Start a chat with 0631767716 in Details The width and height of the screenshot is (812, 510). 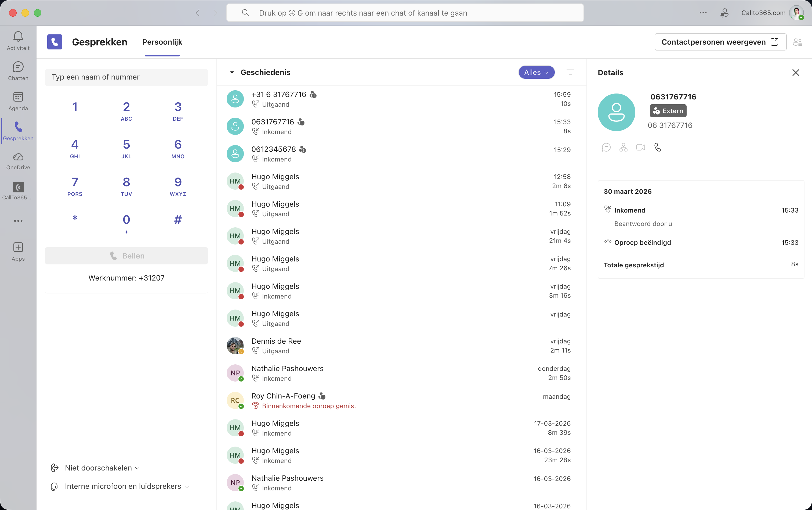(606, 148)
